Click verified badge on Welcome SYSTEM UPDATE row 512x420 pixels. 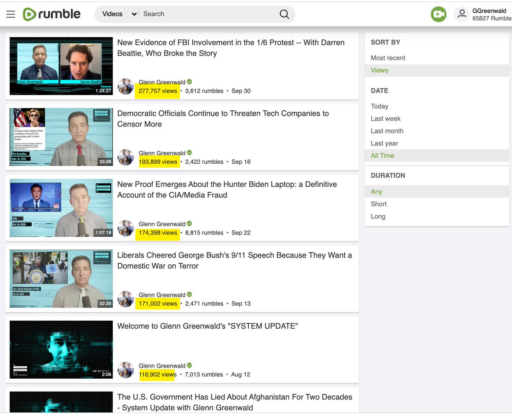189,365
